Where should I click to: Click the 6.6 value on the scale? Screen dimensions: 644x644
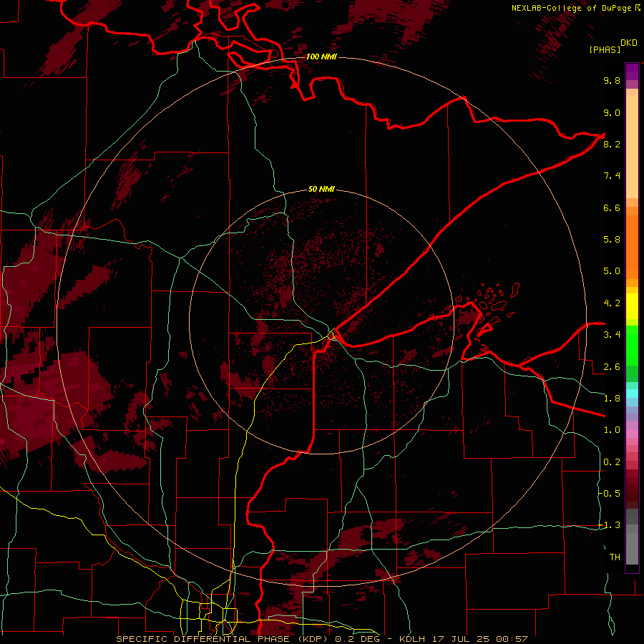[x=612, y=208]
